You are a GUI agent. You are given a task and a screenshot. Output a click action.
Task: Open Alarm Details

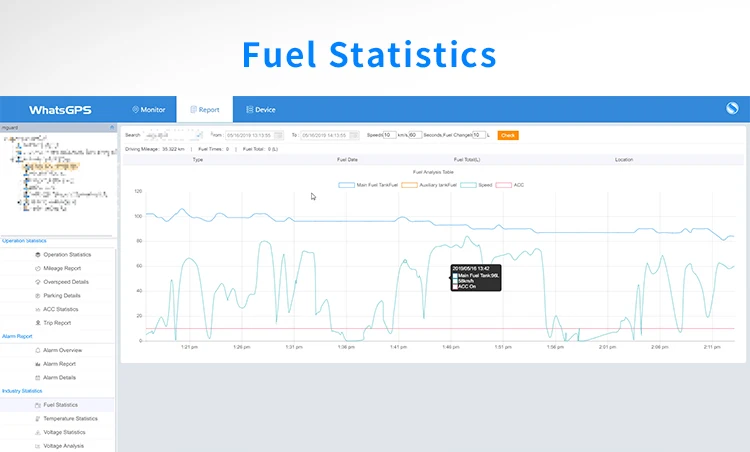point(59,377)
